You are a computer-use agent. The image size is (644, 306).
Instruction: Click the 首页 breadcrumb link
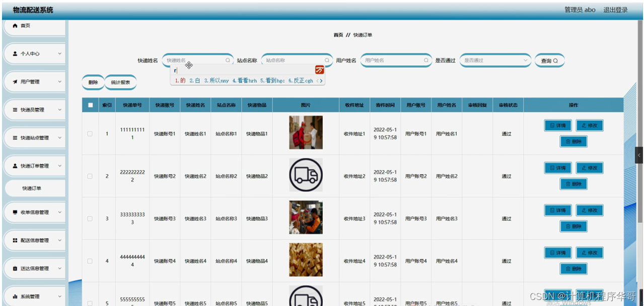pyautogui.click(x=338, y=35)
